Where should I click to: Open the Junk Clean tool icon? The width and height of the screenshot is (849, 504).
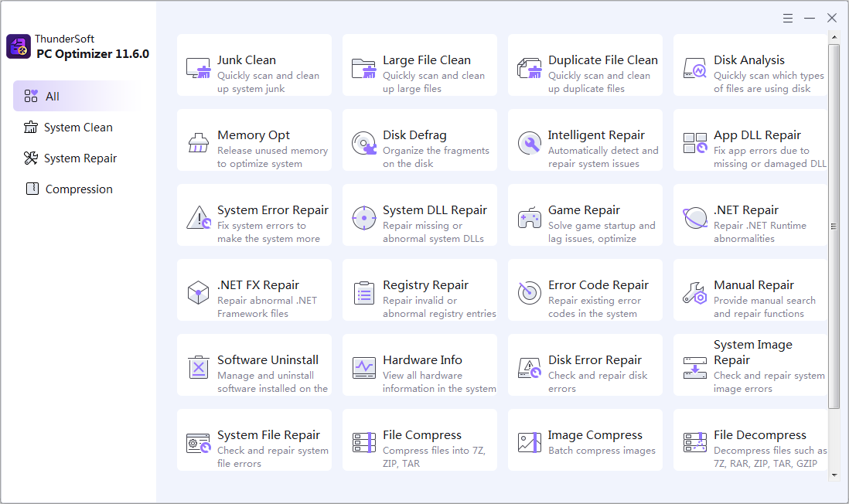pos(199,67)
